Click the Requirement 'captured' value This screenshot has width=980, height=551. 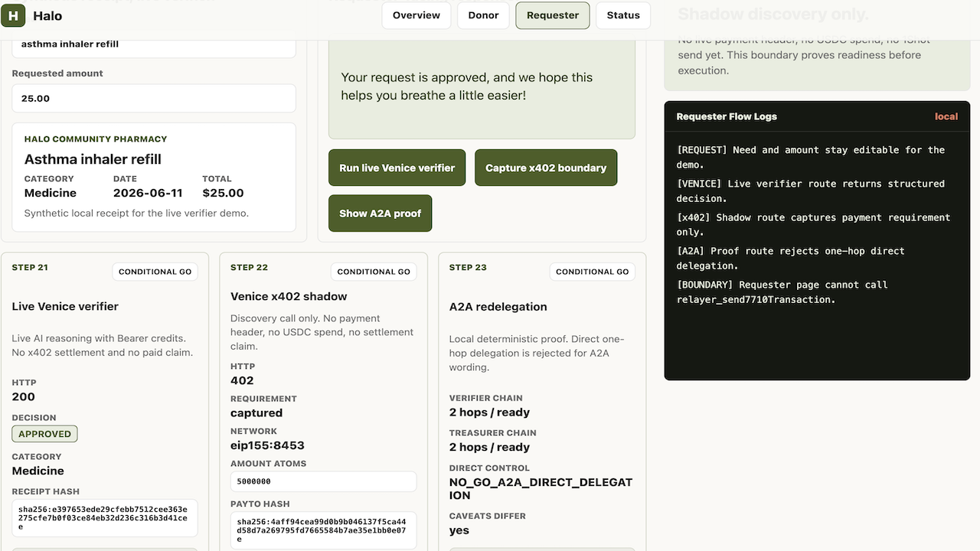click(x=256, y=412)
